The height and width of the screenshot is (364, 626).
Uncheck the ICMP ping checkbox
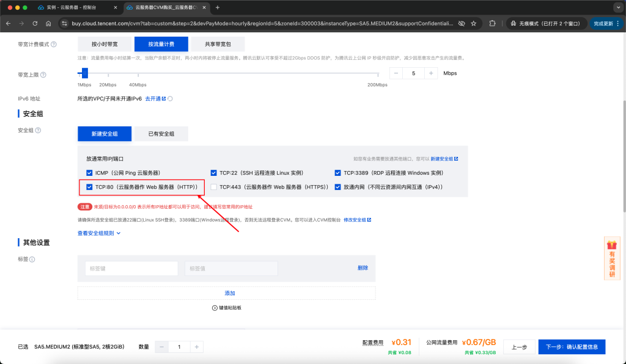(x=90, y=172)
